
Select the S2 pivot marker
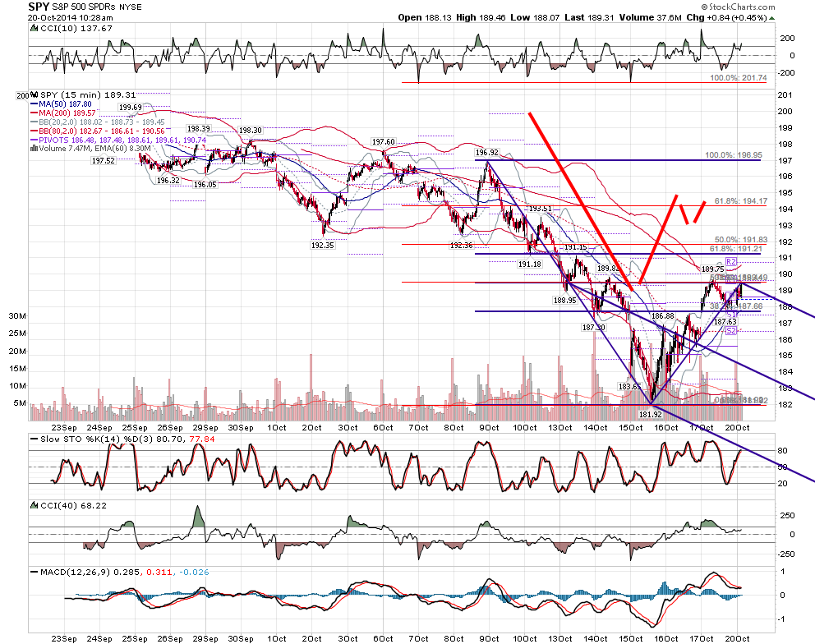[731, 331]
